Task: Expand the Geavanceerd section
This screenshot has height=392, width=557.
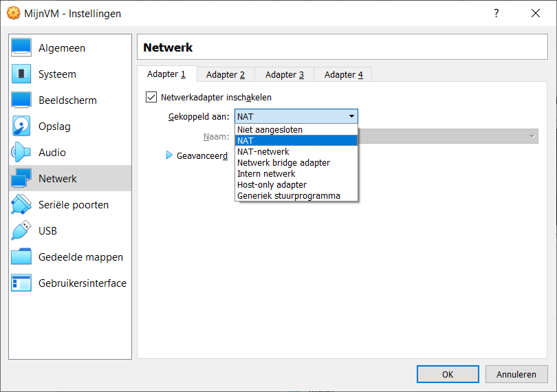Action: click(x=170, y=156)
